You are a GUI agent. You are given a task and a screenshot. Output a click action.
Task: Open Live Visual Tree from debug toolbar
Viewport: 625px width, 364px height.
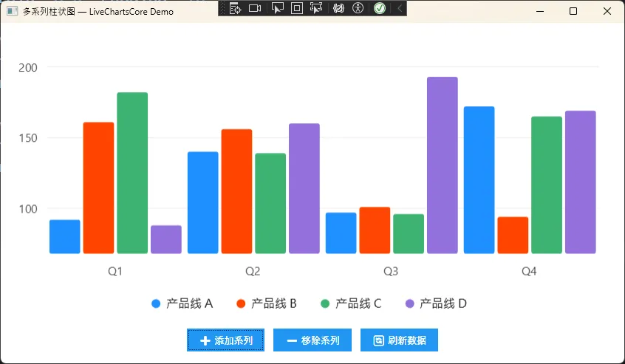(236, 8)
